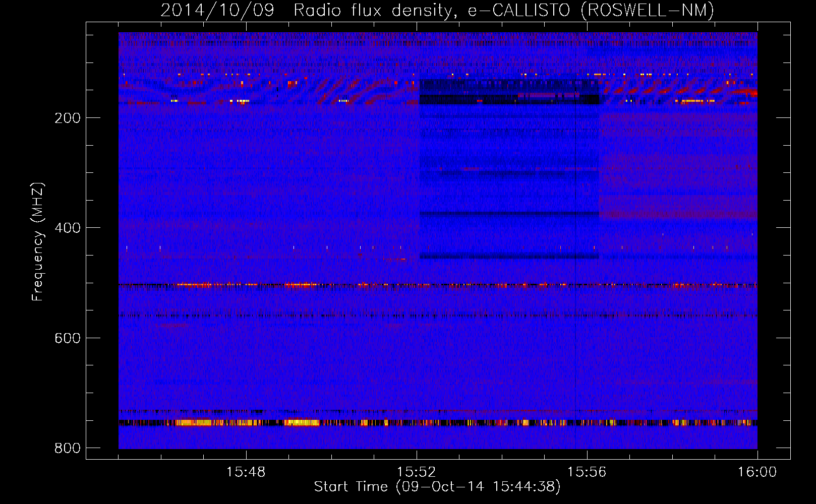This screenshot has width=816, height=504.
Task: Click the 16:00 time tick label
Action: tap(757, 472)
